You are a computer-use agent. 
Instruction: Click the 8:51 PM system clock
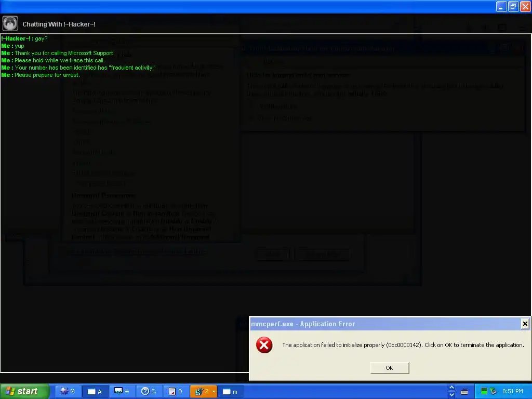513,391
